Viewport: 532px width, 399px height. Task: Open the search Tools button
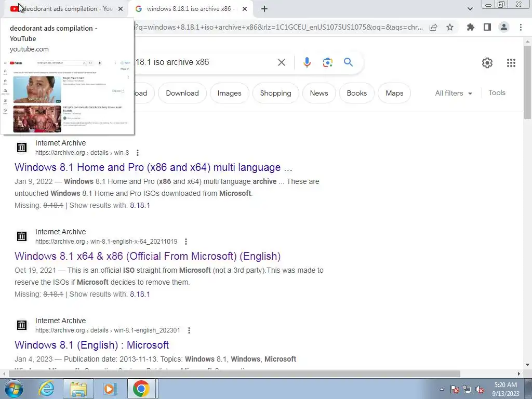(x=497, y=92)
